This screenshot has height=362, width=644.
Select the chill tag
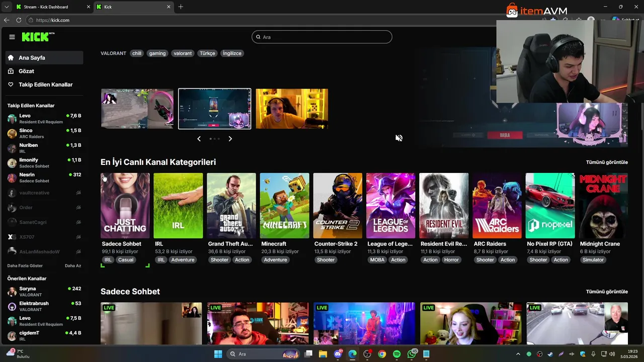click(137, 53)
